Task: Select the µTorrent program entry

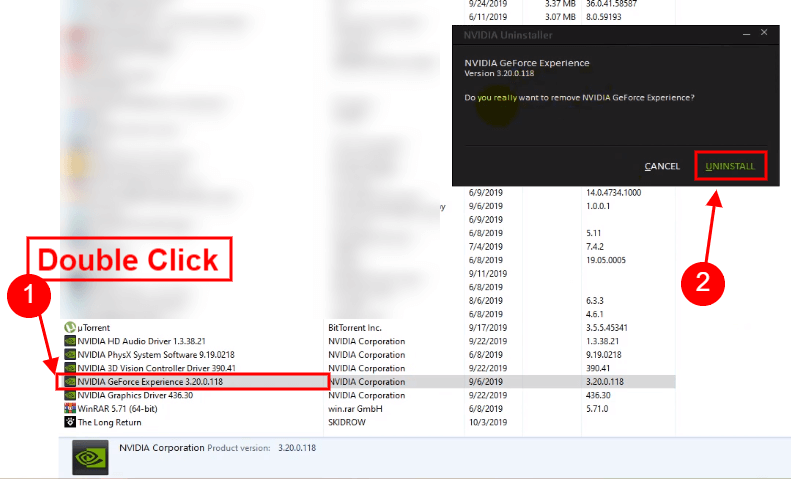Action: [x=93, y=328]
